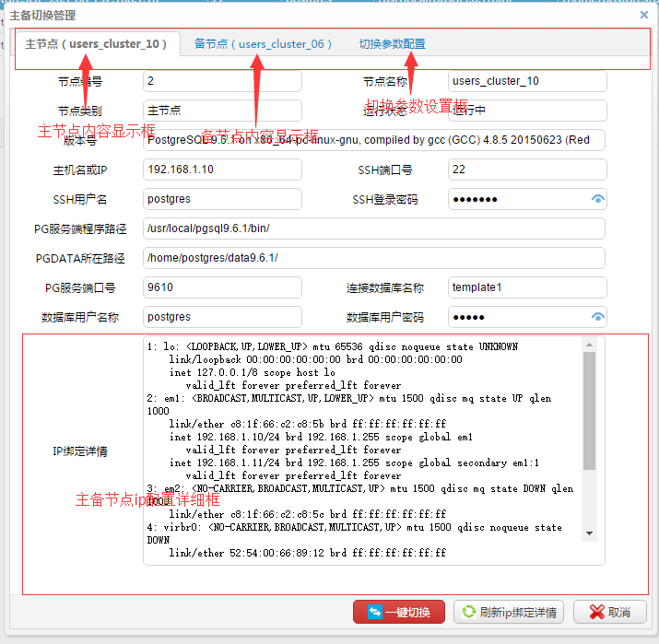
Task: Switch to the 主节点 (users_cluster_10) tab
Action: click(96, 44)
